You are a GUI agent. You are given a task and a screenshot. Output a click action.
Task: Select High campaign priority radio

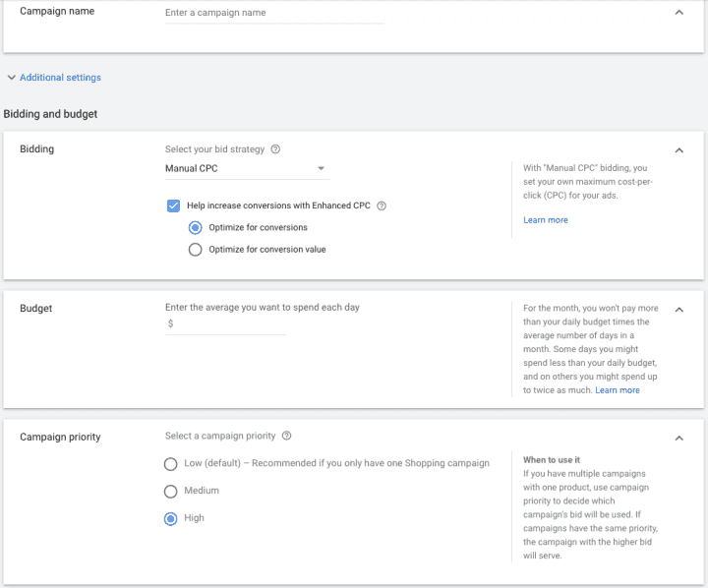point(171,518)
